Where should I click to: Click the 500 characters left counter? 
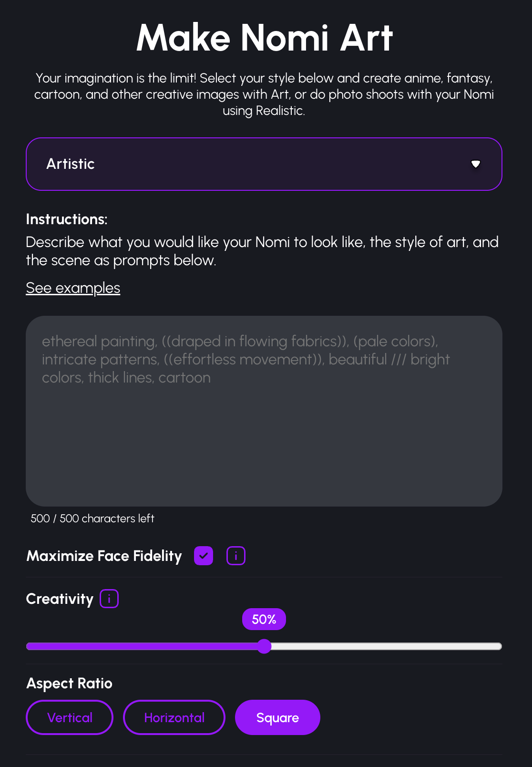92,518
